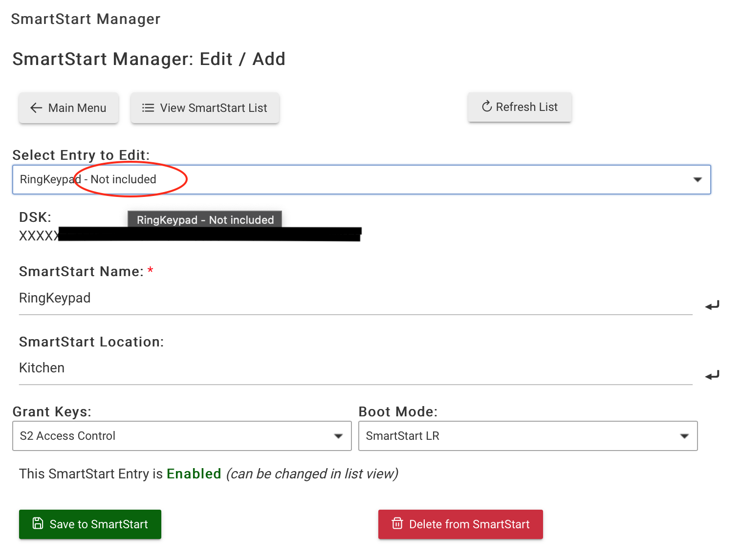The width and height of the screenshot is (741, 560).
Task: Click the enter arrow icon beside SmartStart Location
Action: coord(712,376)
